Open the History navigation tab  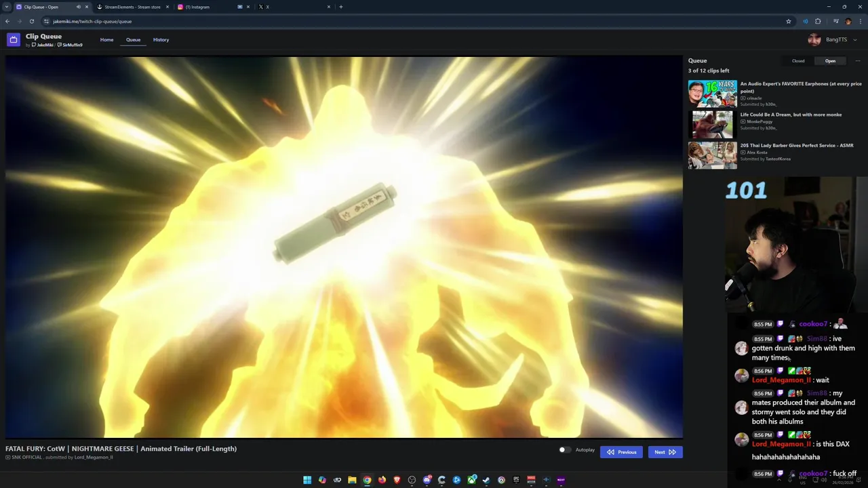(x=161, y=40)
